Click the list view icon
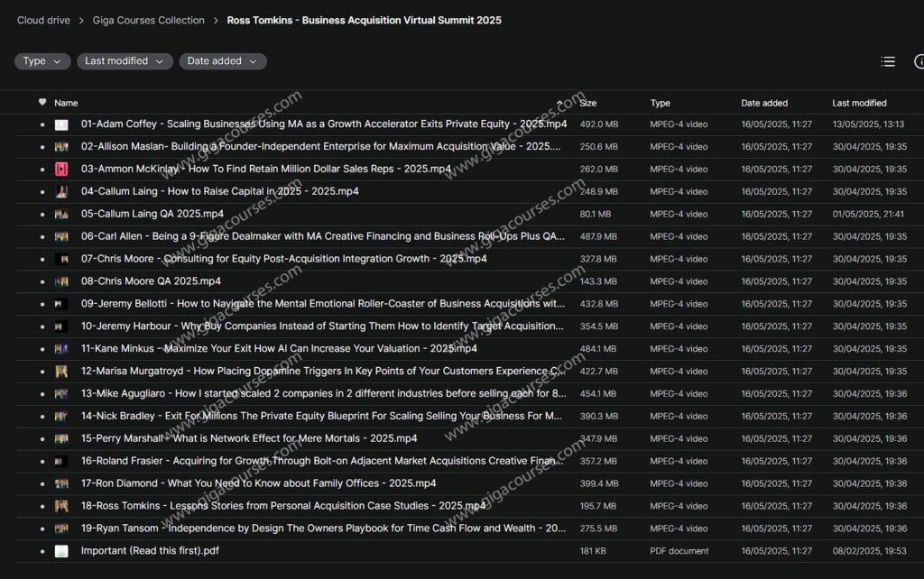Screen dimensions: 924x579 point(888,61)
